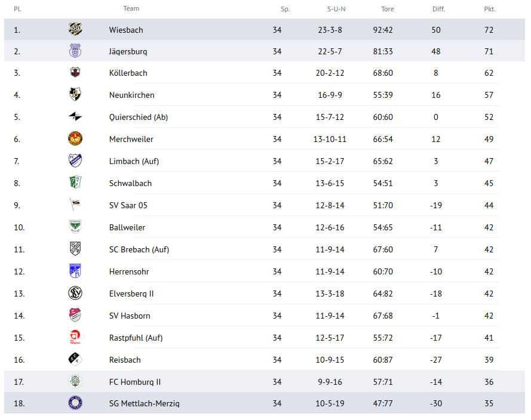
Task: Select the Neunkirchen club badge
Action: coord(75,94)
